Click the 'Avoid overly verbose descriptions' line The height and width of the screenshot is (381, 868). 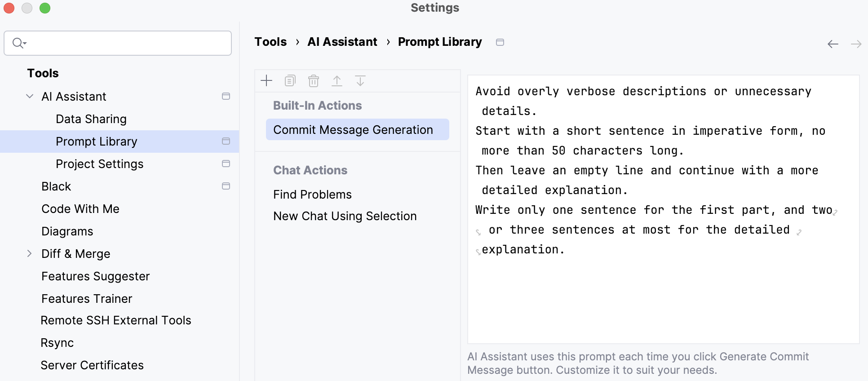pyautogui.click(x=643, y=91)
